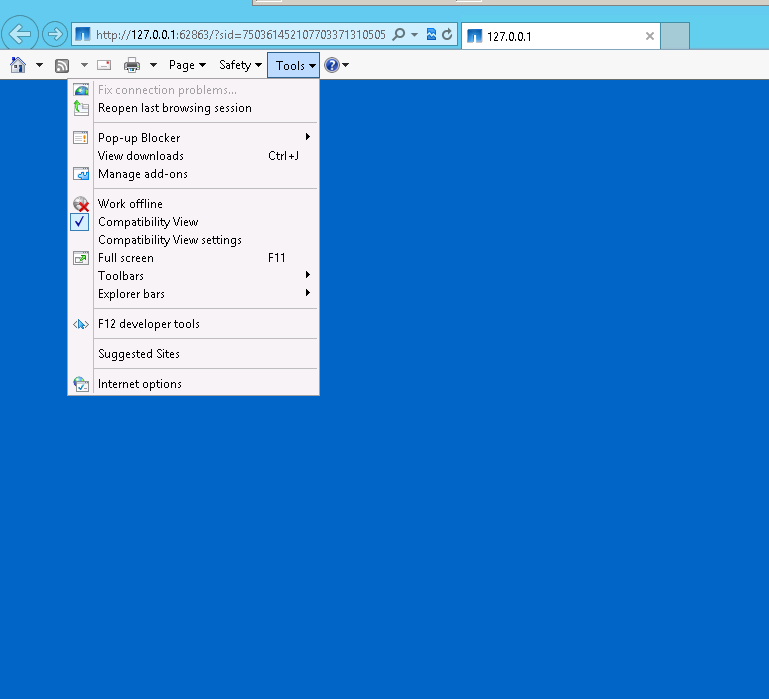Click the search magnifier in address bar

tap(399, 34)
